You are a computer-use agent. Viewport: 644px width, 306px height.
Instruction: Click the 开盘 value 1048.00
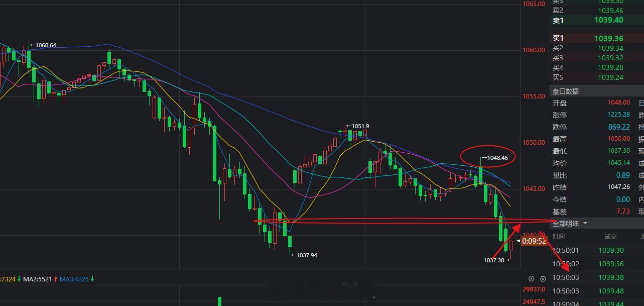pos(618,103)
